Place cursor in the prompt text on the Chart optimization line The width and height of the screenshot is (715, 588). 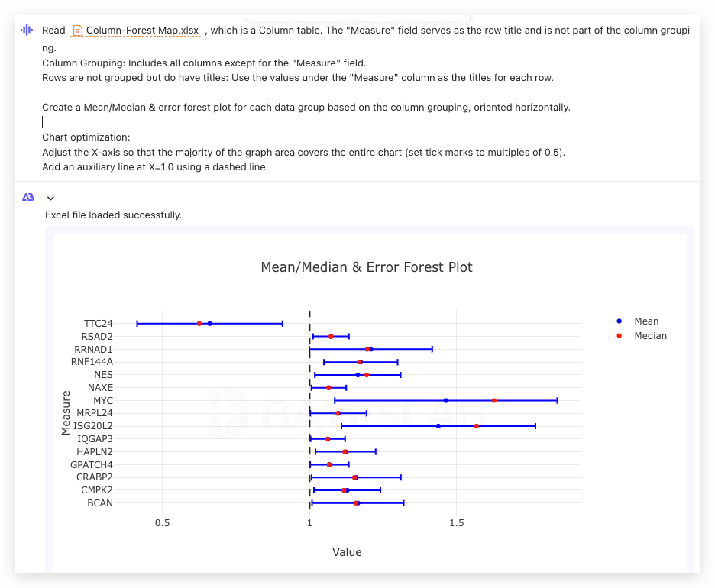pyautogui.click(x=86, y=137)
